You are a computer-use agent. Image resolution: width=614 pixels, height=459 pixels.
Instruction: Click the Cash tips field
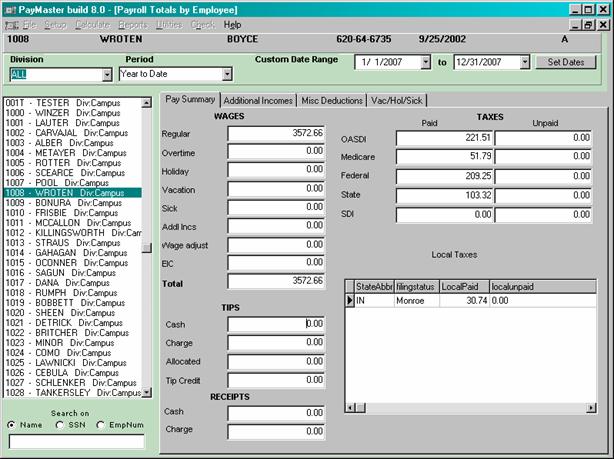coord(276,324)
